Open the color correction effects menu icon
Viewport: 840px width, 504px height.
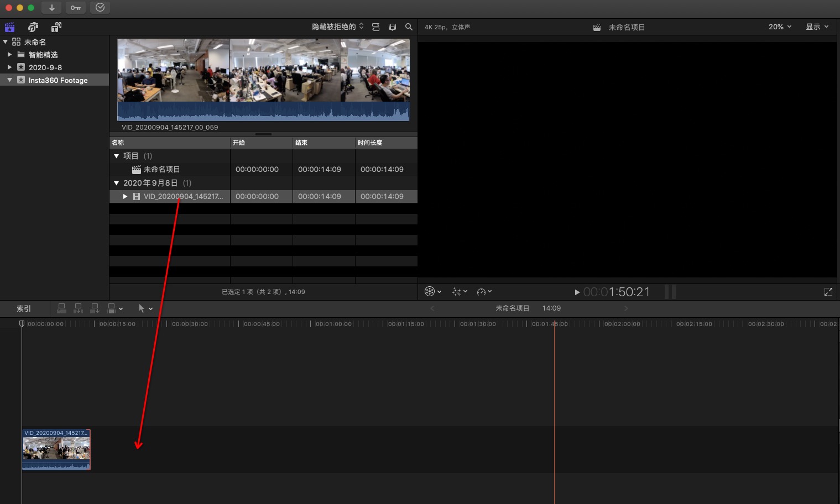click(430, 292)
